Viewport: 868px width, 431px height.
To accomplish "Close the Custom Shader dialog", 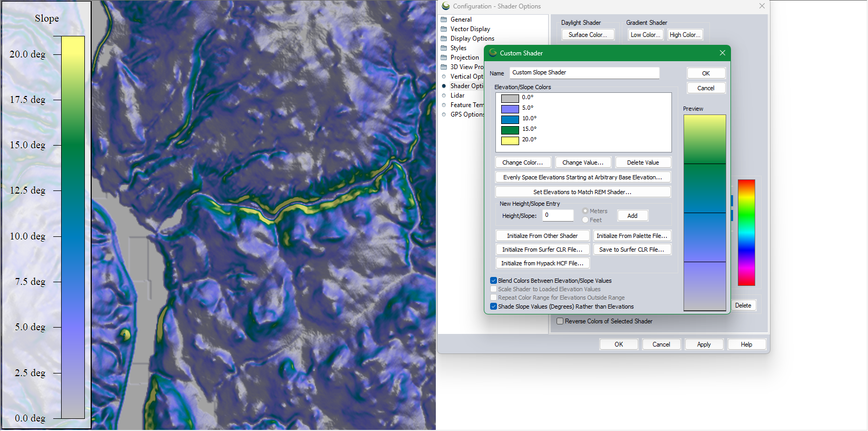I will 723,53.
